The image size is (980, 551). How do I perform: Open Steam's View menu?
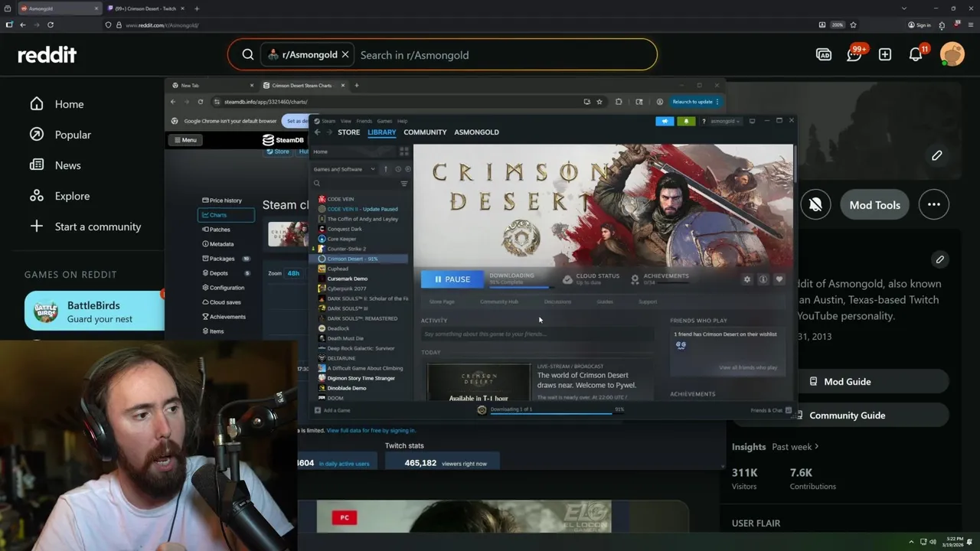tap(346, 121)
